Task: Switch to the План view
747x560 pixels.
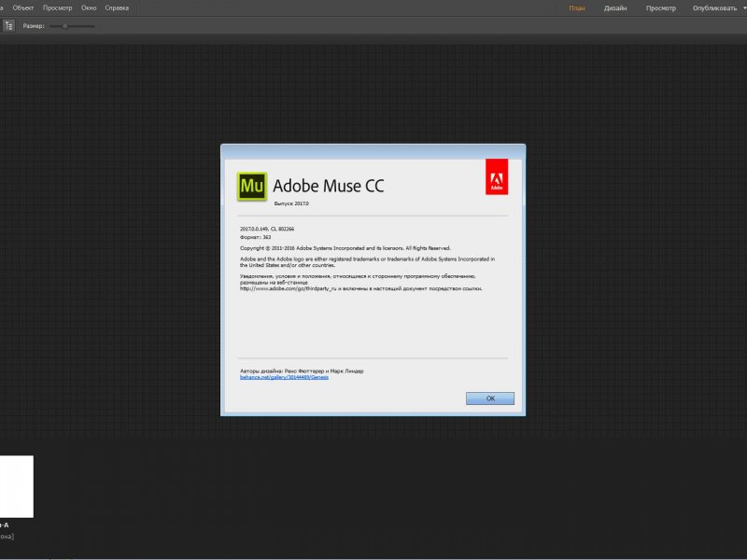Action: tap(576, 8)
